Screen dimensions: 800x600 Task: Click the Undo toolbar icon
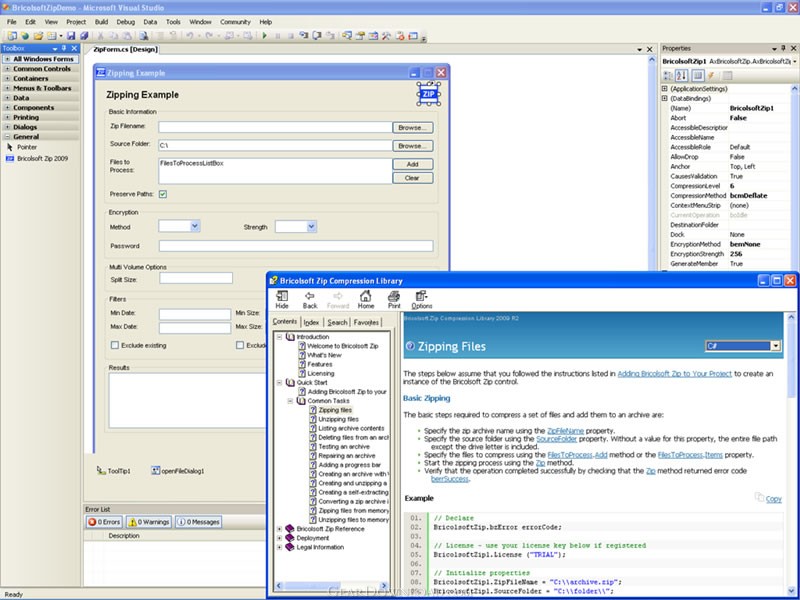189,36
